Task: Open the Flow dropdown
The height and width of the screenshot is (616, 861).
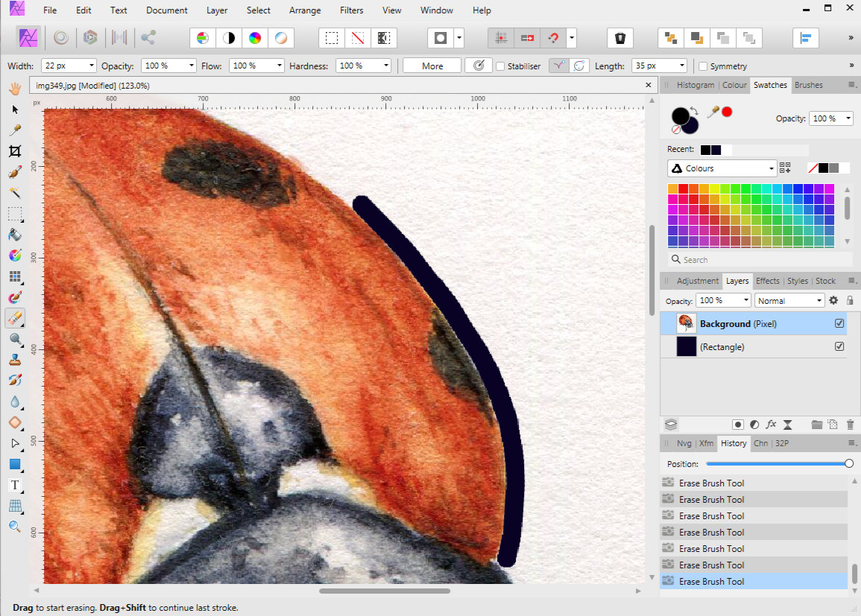Action: coord(279,66)
